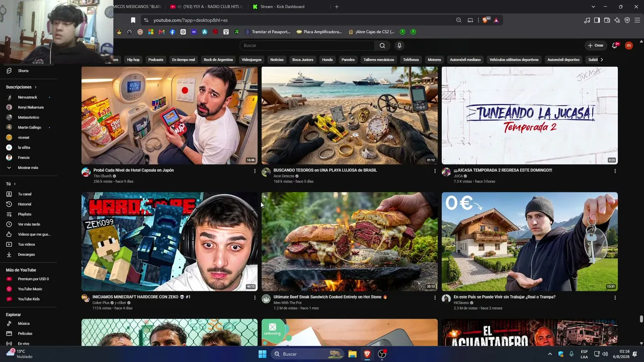Select the Rock de Argentina chip
The image size is (644, 362).
tap(218, 60)
